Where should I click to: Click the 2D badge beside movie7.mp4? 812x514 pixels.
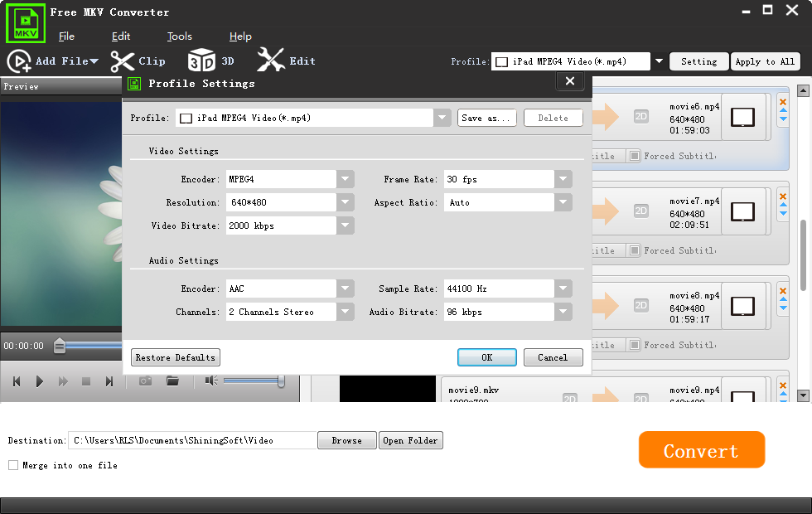click(641, 211)
